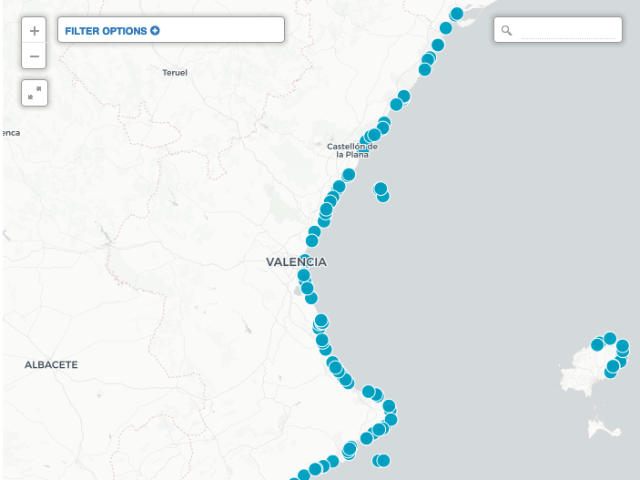Open the marker overlapping Castellón de la Plana label

(x=363, y=152)
